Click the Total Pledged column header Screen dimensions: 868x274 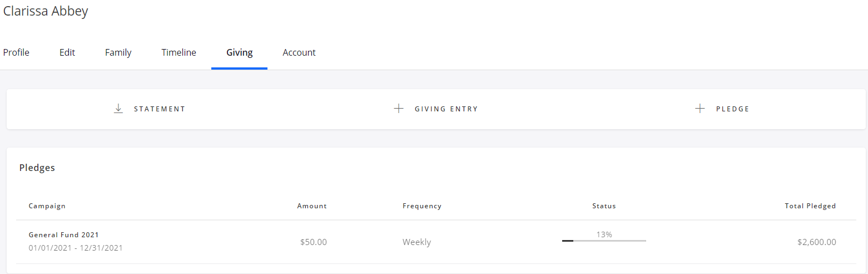810,206
